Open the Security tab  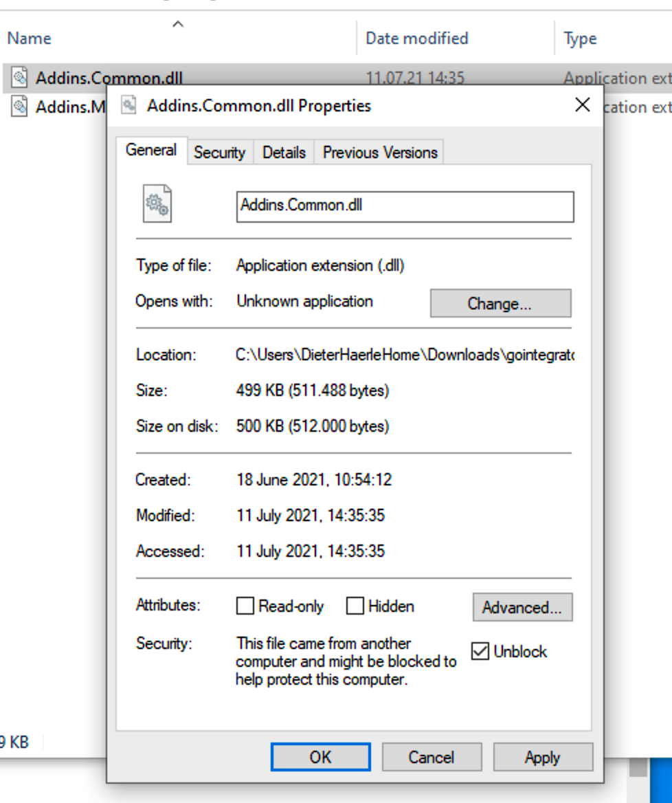[x=220, y=152]
